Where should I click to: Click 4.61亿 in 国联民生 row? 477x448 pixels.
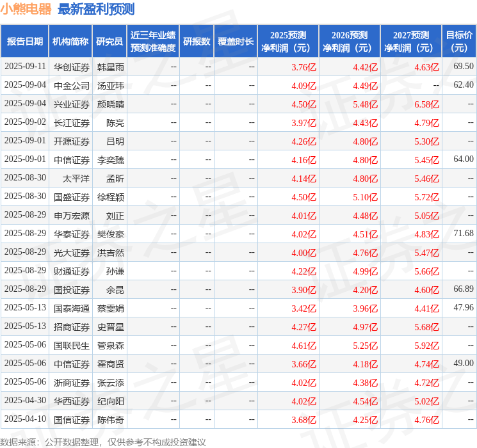pos(303,346)
